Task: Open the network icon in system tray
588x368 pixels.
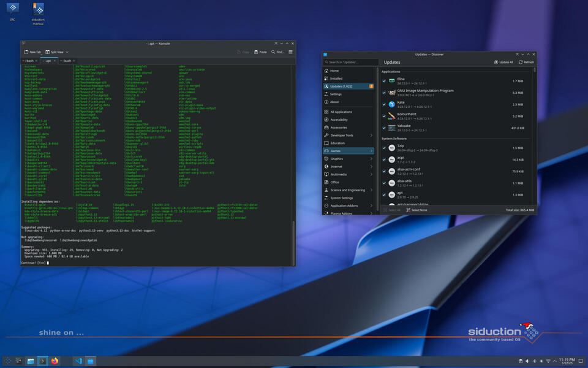Action: pos(548,361)
